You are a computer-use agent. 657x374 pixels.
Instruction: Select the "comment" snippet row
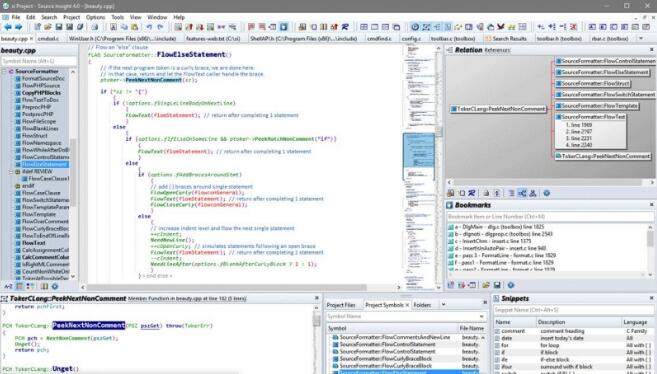pyautogui.click(x=574, y=331)
